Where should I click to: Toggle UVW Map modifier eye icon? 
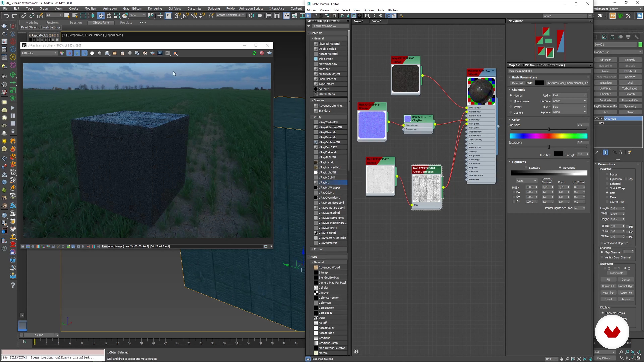597,118
